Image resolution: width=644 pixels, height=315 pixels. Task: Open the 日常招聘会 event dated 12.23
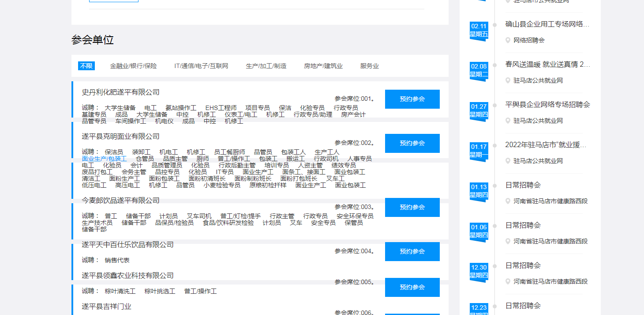click(x=523, y=306)
